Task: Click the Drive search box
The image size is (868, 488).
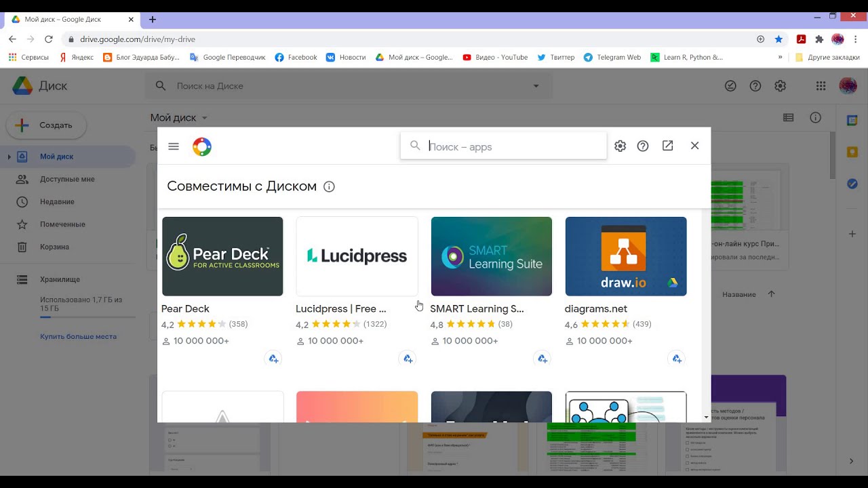Action: tap(349, 86)
